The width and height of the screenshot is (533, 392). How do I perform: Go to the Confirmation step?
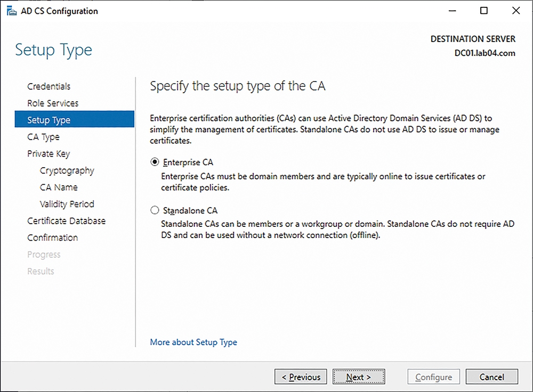pos(52,238)
